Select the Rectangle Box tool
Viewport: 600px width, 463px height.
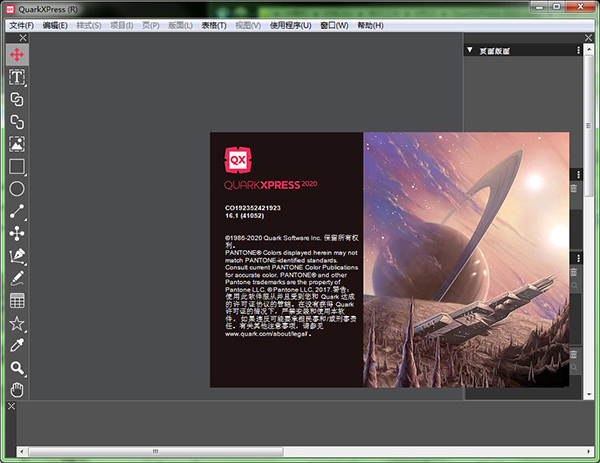17,167
